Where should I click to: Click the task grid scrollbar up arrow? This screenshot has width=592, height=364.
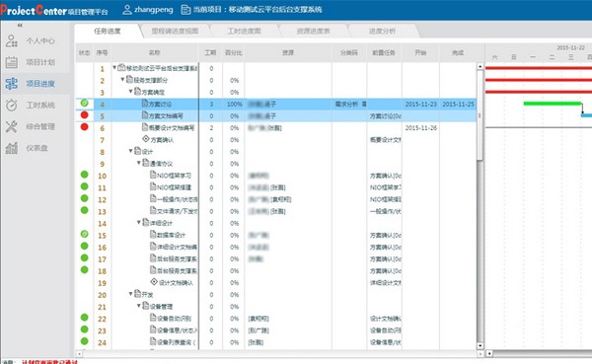pyautogui.click(x=480, y=66)
